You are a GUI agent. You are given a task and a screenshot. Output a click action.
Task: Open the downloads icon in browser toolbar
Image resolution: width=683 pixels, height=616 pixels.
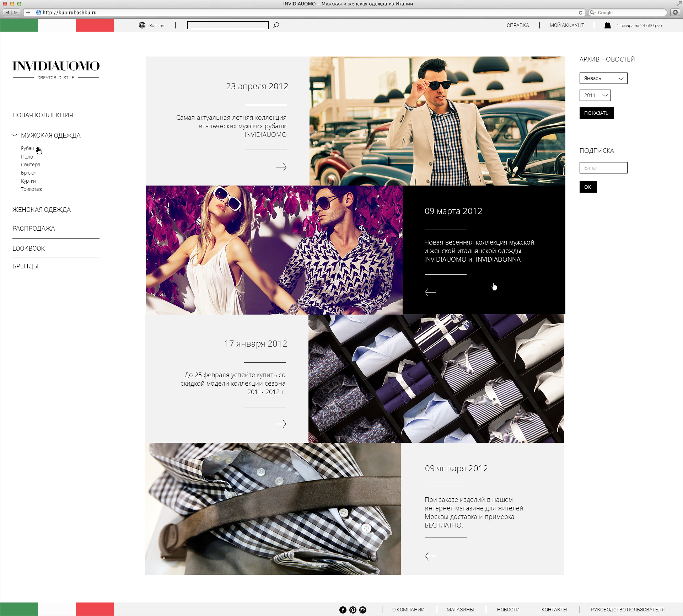click(x=675, y=12)
